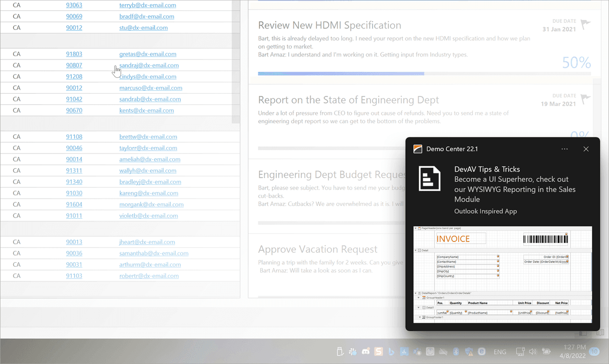
Task: Open email link robertr@dx-email.com
Action: pyautogui.click(x=149, y=276)
